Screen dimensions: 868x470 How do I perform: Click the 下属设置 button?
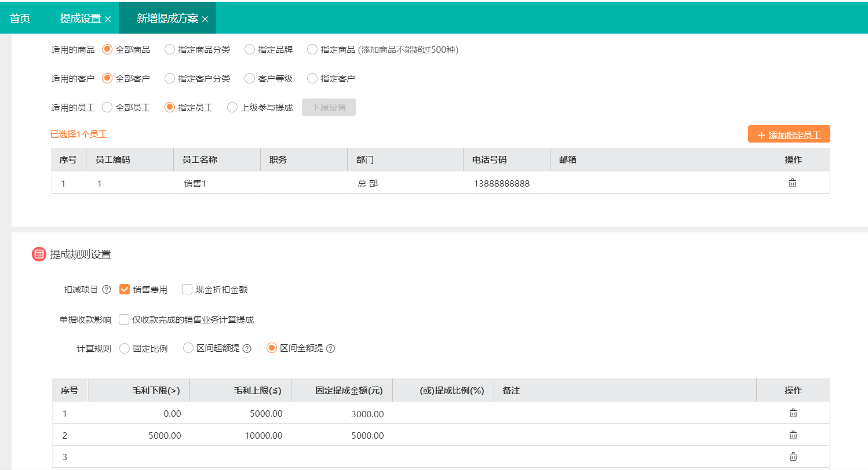[329, 108]
